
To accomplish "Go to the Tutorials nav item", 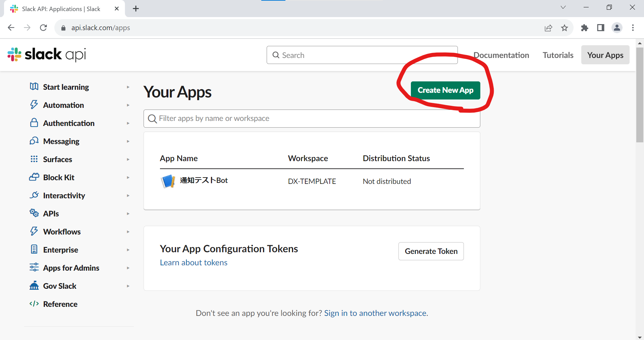I will (x=558, y=55).
